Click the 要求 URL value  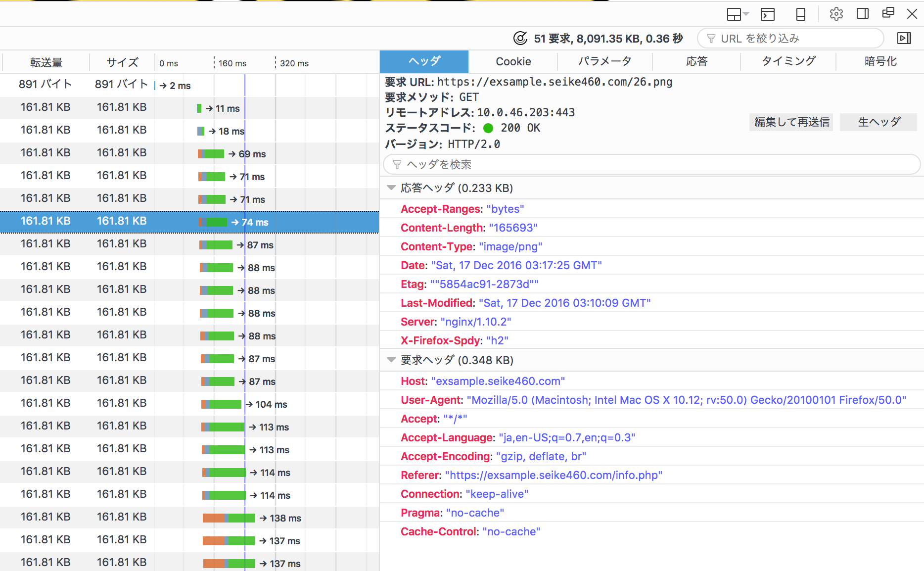tap(554, 82)
